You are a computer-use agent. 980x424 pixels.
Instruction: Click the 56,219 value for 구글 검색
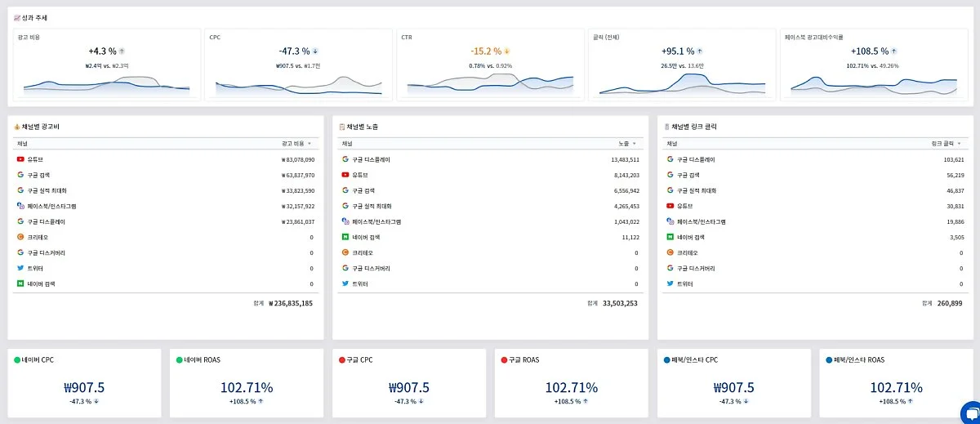pyautogui.click(x=955, y=175)
